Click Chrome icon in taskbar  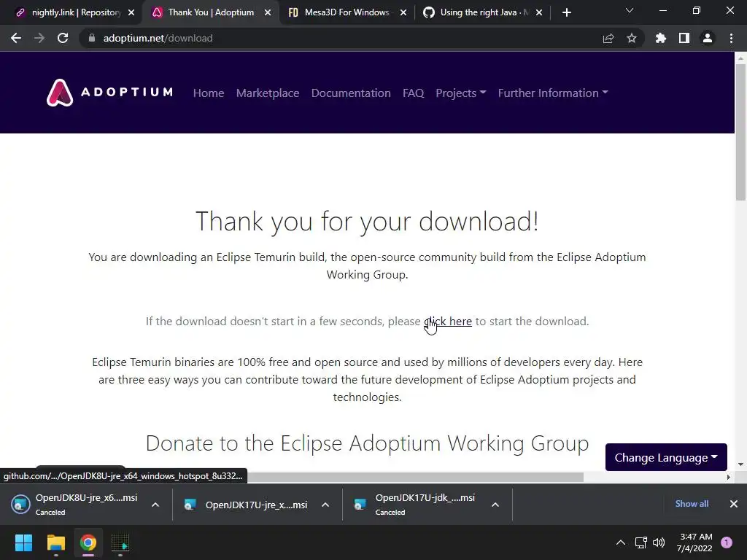pos(88,542)
